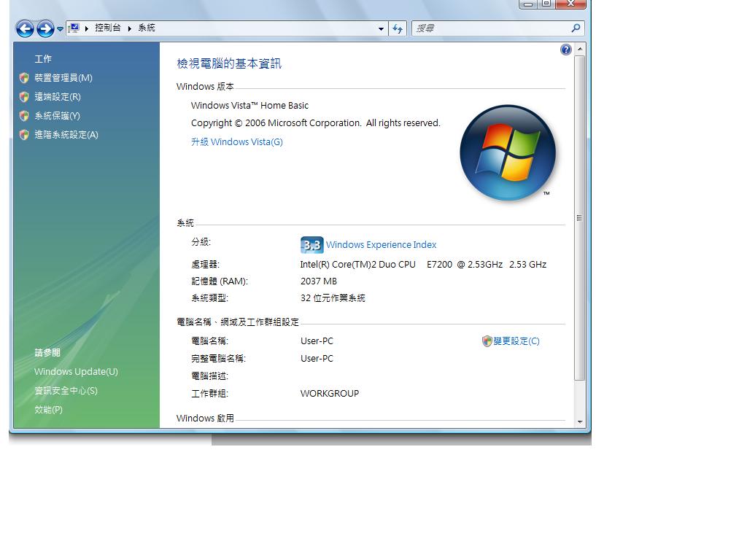Click the computer icon in address bar
747x560 pixels.
(74, 28)
